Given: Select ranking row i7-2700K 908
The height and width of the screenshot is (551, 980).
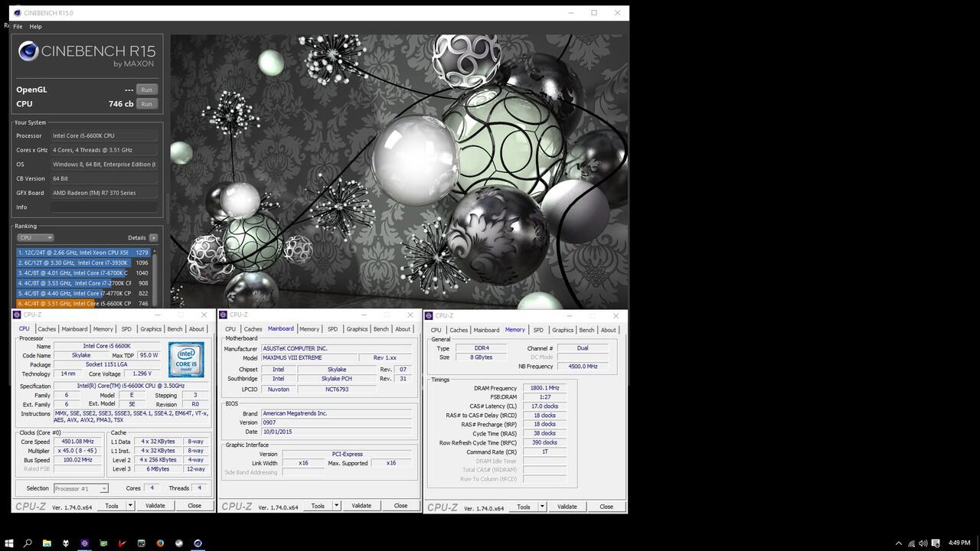Looking at the screenshot, I should point(83,283).
